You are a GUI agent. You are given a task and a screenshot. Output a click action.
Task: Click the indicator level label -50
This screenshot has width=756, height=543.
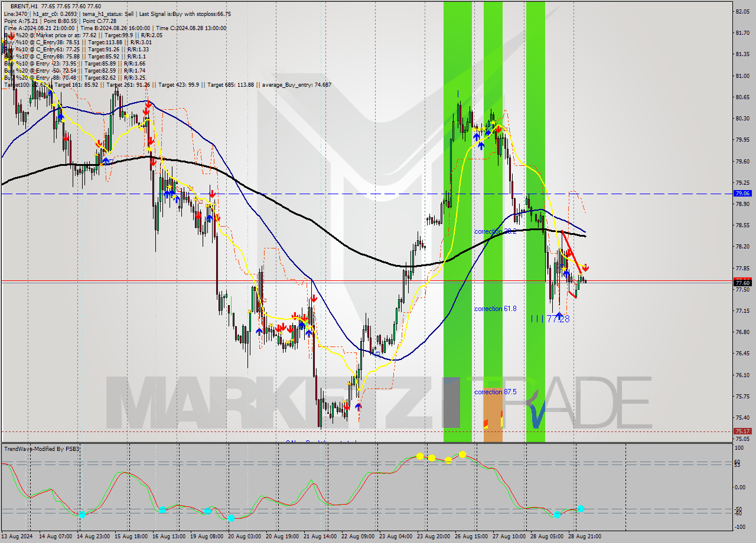[739, 508]
